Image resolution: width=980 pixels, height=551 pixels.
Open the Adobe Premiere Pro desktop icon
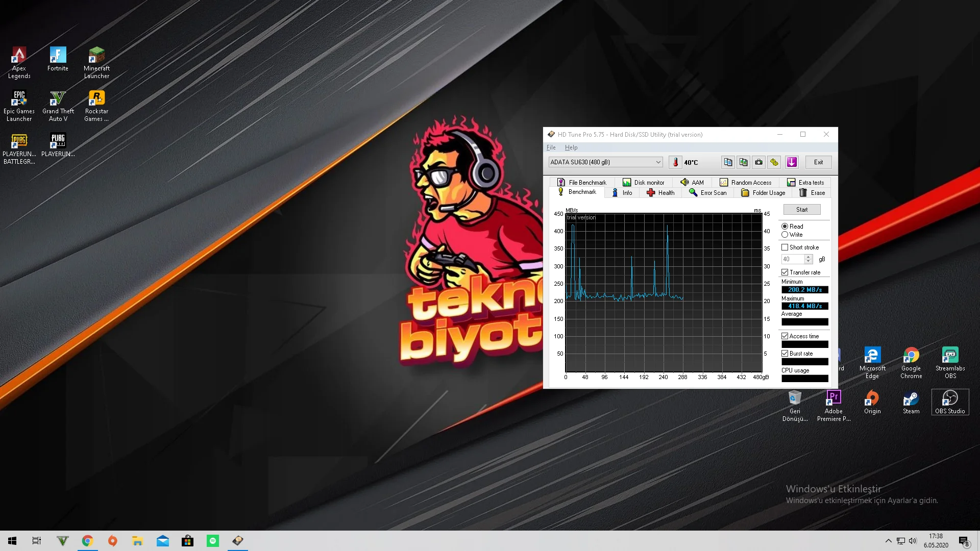coord(834,406)
